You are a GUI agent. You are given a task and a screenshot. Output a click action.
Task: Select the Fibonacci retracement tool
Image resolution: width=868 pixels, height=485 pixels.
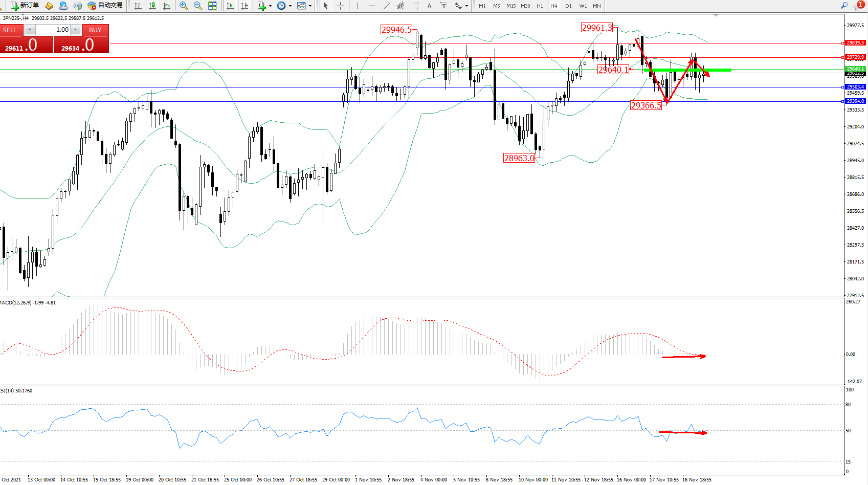(415, 6)
